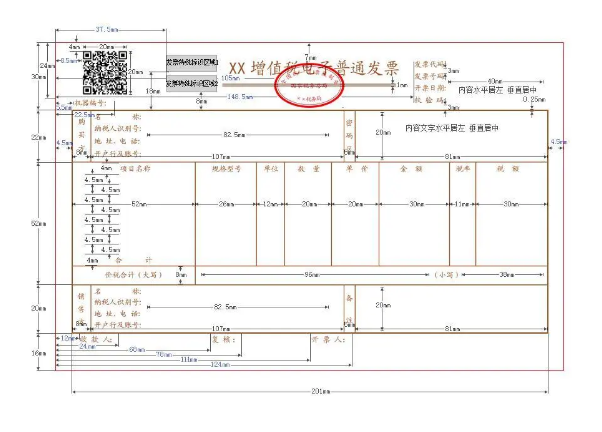The width and height of the screenshot is (602, 432).
Task: Click the QR code at top left
Action: tap(105, 73)
